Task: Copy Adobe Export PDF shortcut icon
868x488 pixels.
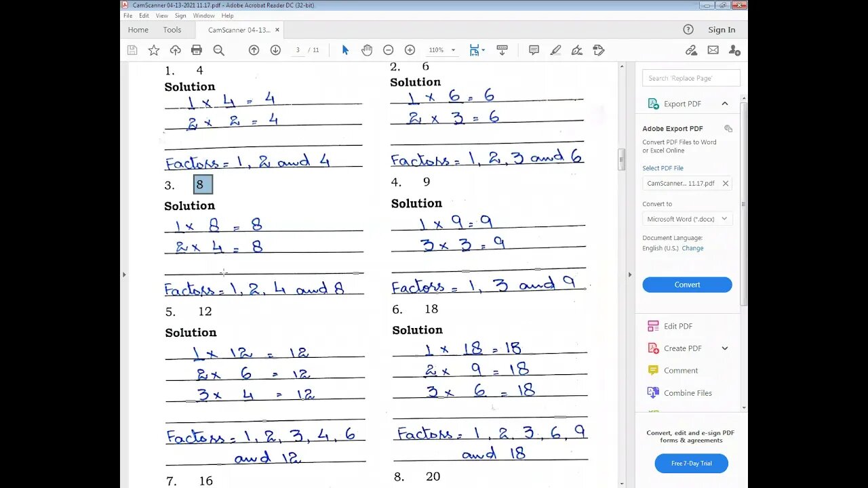Action: pyautogui.click(x=728, y=129)
